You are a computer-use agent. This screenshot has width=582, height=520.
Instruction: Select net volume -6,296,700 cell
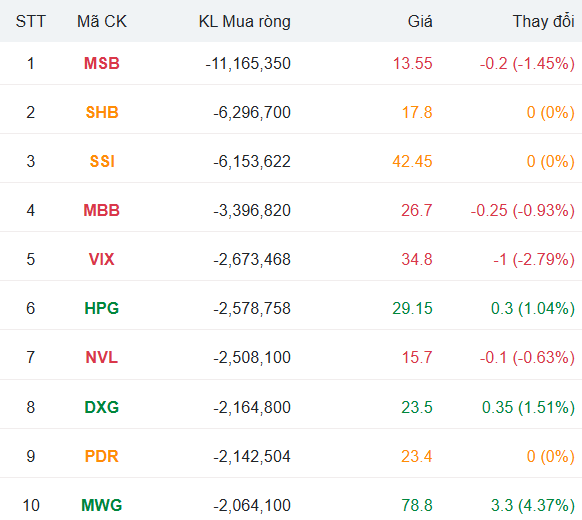coord(252,112)
